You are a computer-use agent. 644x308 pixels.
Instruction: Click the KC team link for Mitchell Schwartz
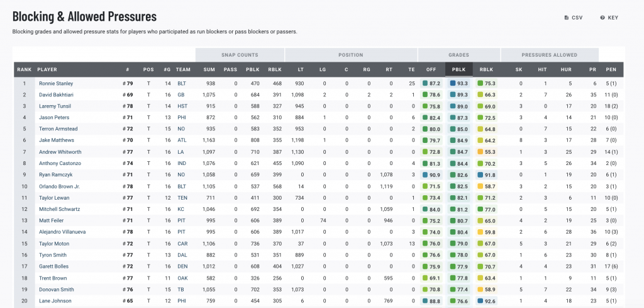(180, 208)
